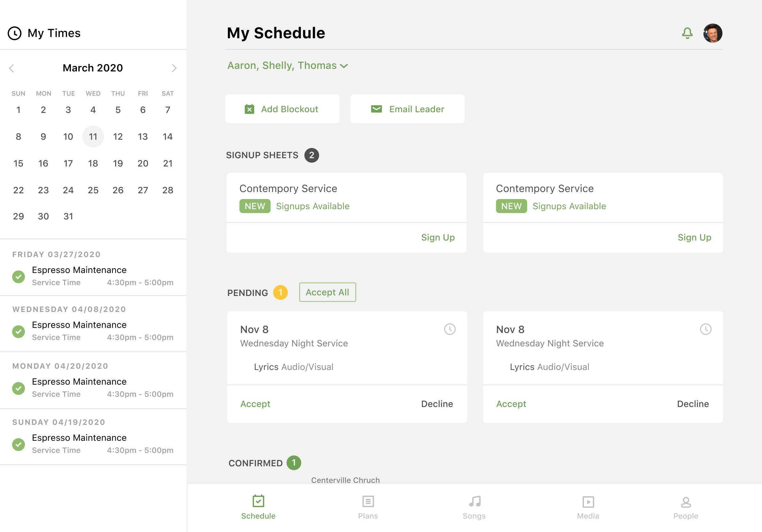Click the Add Blockout icon button
Viewport: 762px width, 532px height.
pos(250,109)
